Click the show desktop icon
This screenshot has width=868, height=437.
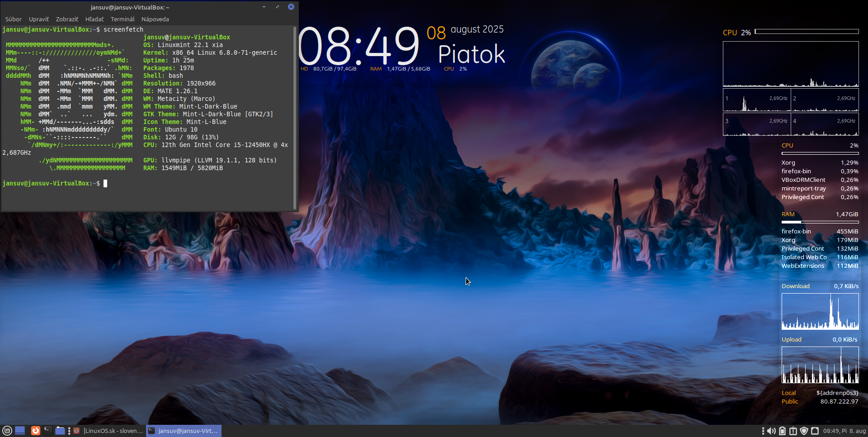20,431
